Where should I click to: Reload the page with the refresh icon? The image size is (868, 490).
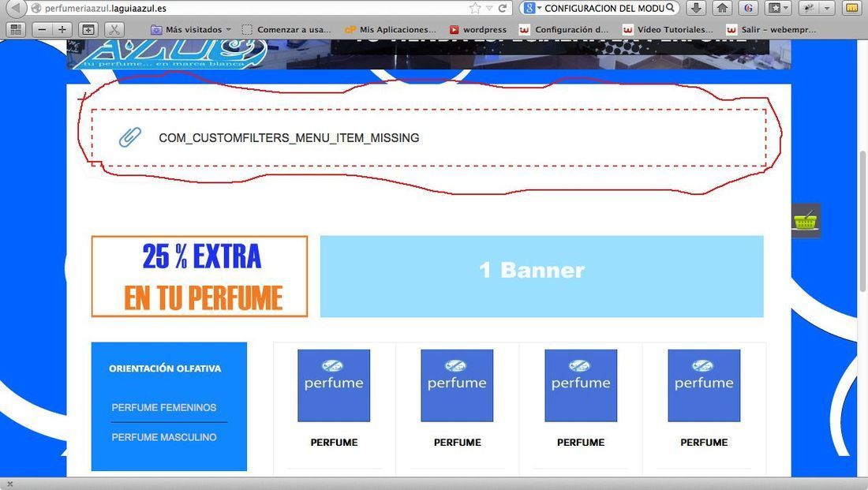pos(503,9)
